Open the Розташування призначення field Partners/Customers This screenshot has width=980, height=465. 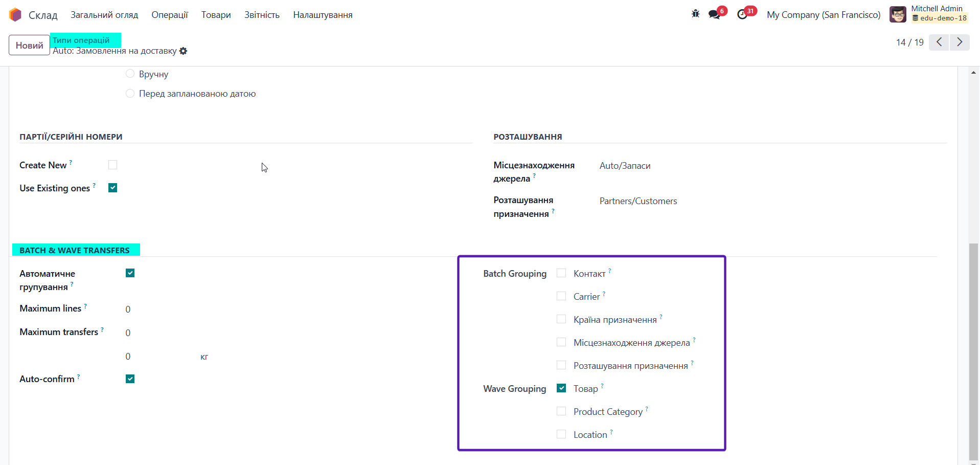[x=638, y=201]
